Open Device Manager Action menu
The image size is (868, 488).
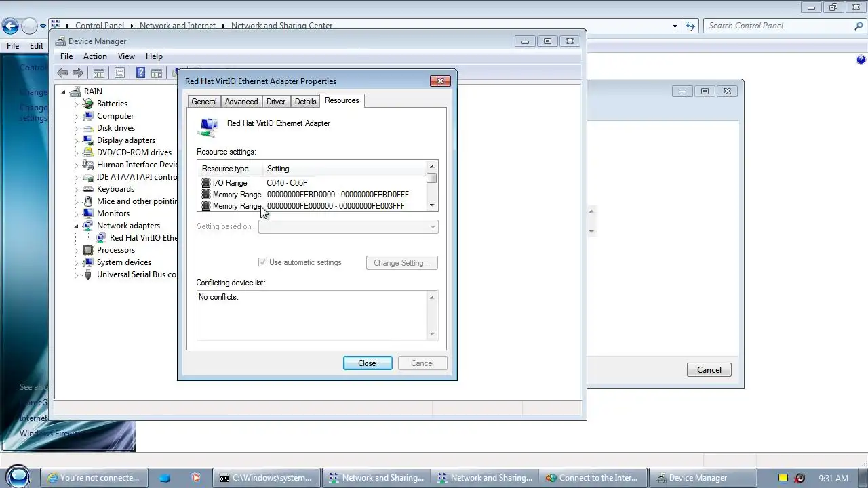pos(95,56)
